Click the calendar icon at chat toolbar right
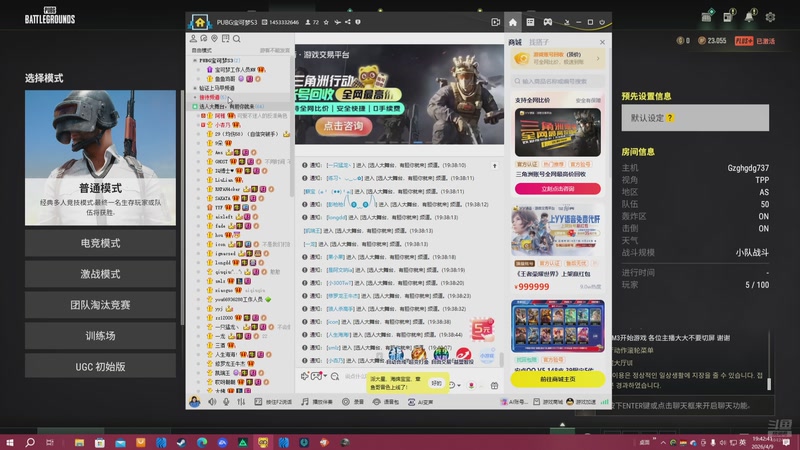This screenshot has width=800, height=450. (494, 386)
